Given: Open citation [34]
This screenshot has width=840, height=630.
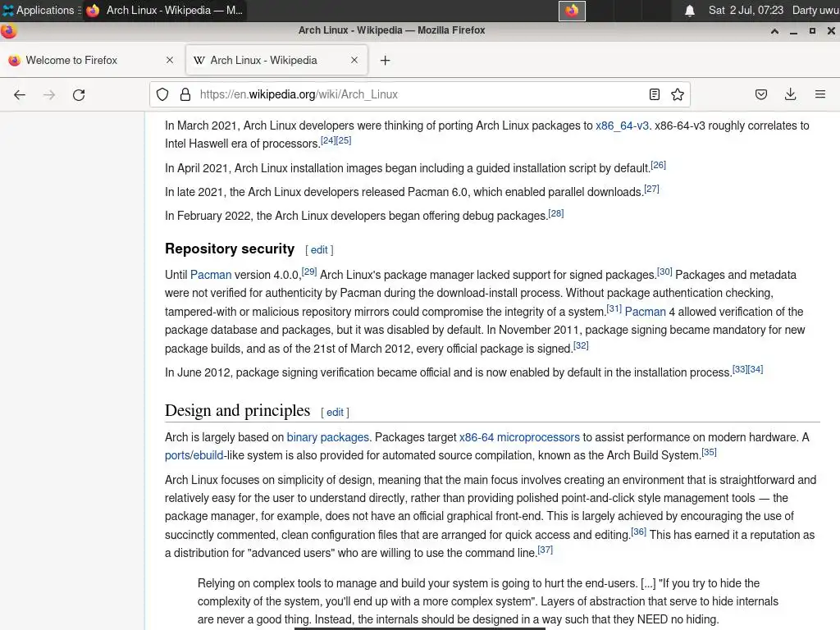Looking at the screenshot, I should [x=756, y=369].
